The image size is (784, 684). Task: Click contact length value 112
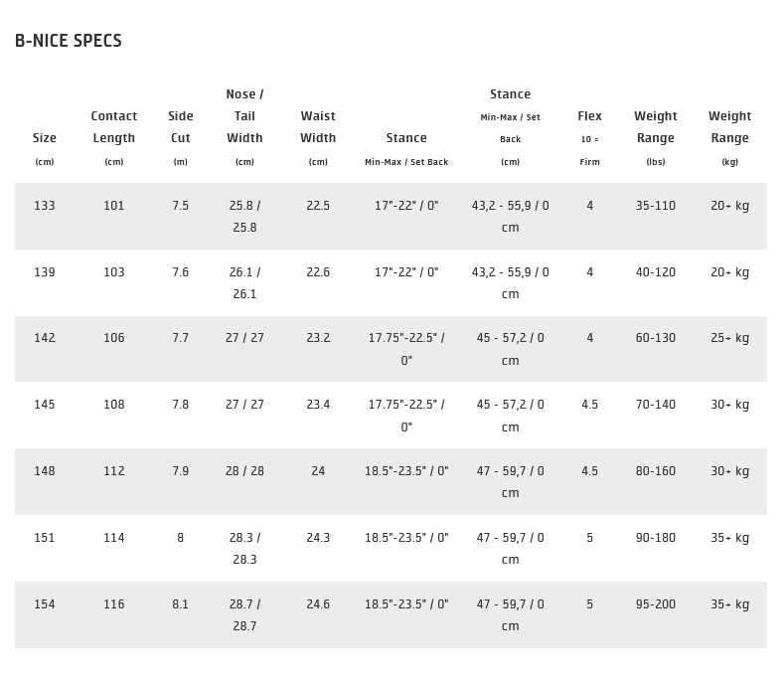pos(114,471)
